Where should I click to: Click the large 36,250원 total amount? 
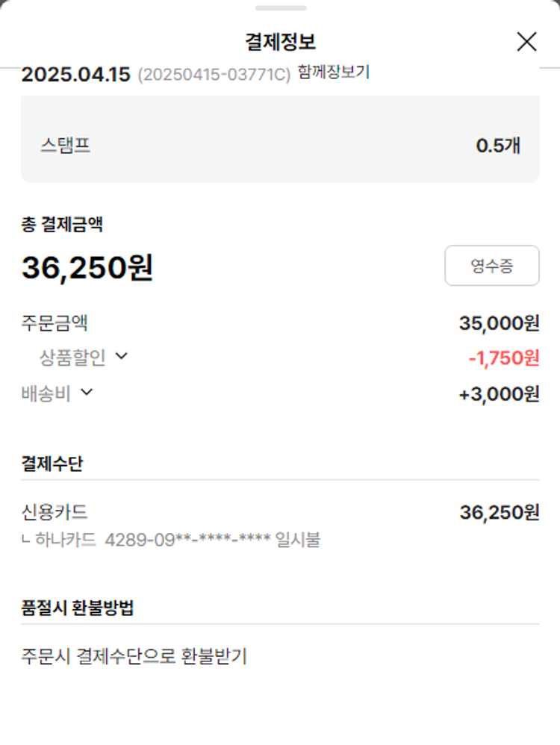pyautogui.click(x=87, y=267)
